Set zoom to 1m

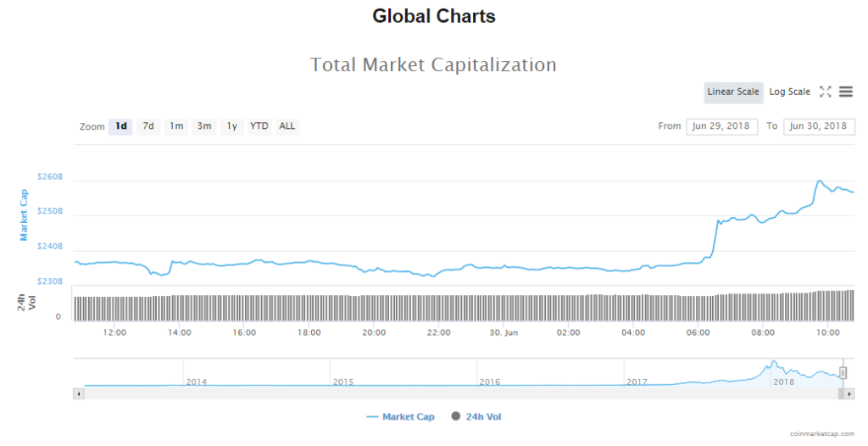pos(176,126)
